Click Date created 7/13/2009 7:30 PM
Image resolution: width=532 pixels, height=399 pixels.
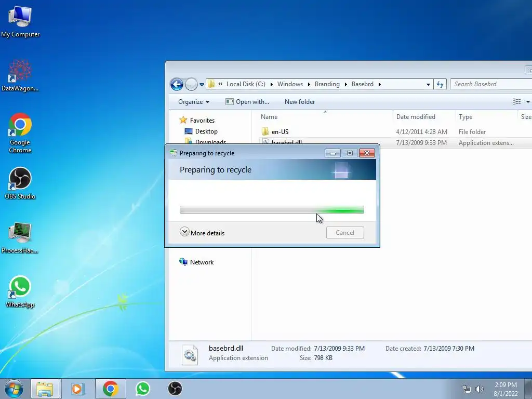pos(430,349)
